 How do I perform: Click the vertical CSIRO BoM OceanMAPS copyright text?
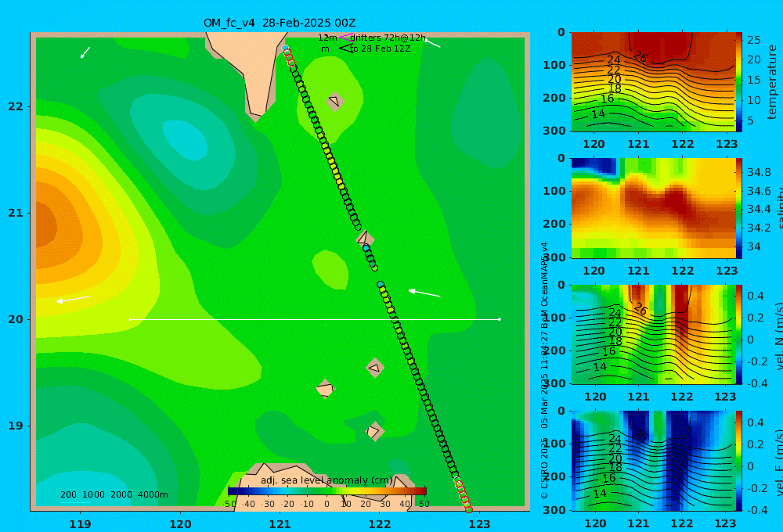click(x=544, y=370)
